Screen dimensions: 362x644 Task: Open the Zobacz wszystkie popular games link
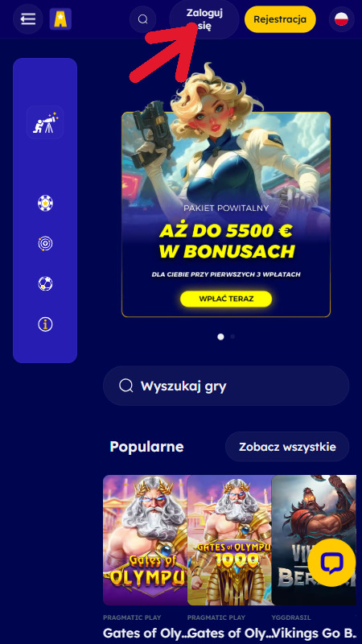pyautogui.click(x=287, y=447)
